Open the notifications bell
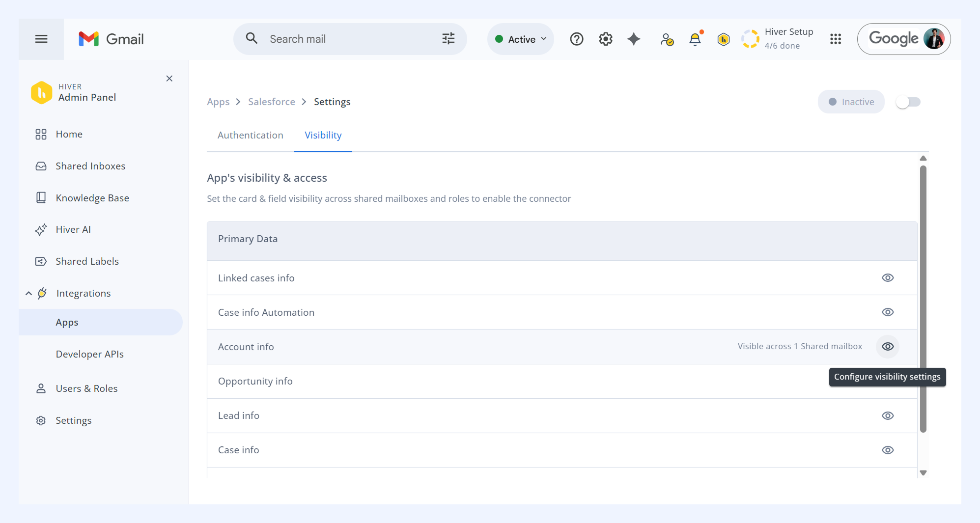This screenshot has width=980, height=523. coord(695,39)
